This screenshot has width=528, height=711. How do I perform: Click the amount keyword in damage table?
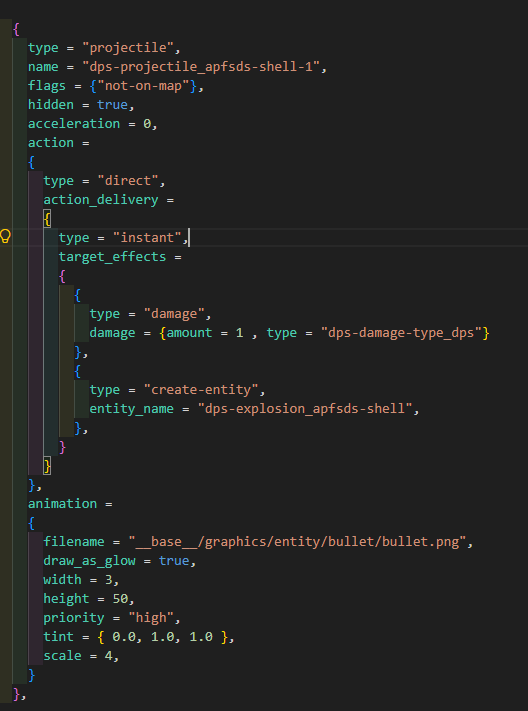[189, 333]
